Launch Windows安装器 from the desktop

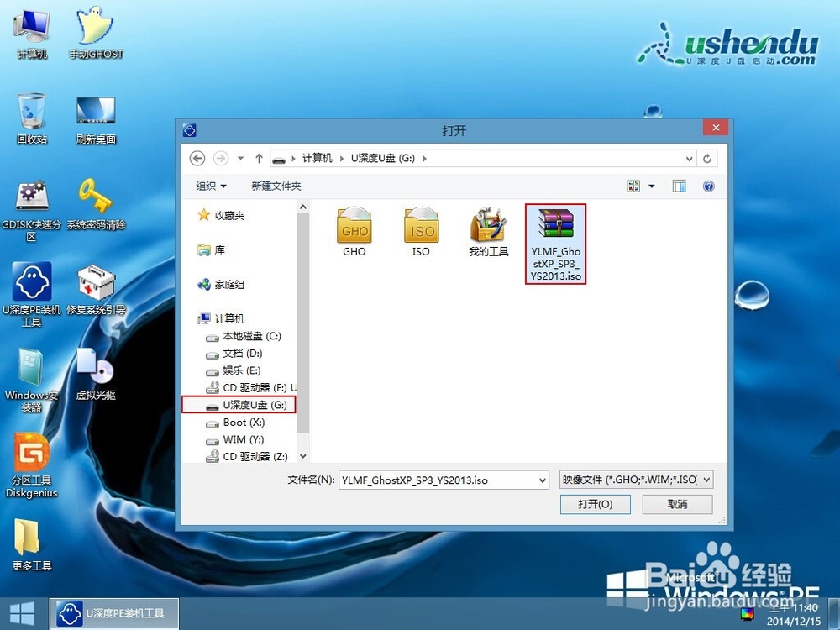[x=32, y=381]
